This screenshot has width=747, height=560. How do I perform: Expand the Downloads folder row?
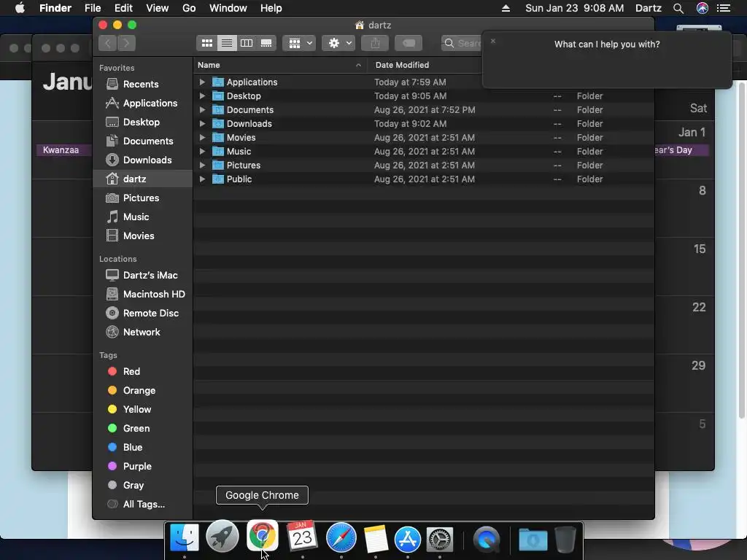click(202, 124)
